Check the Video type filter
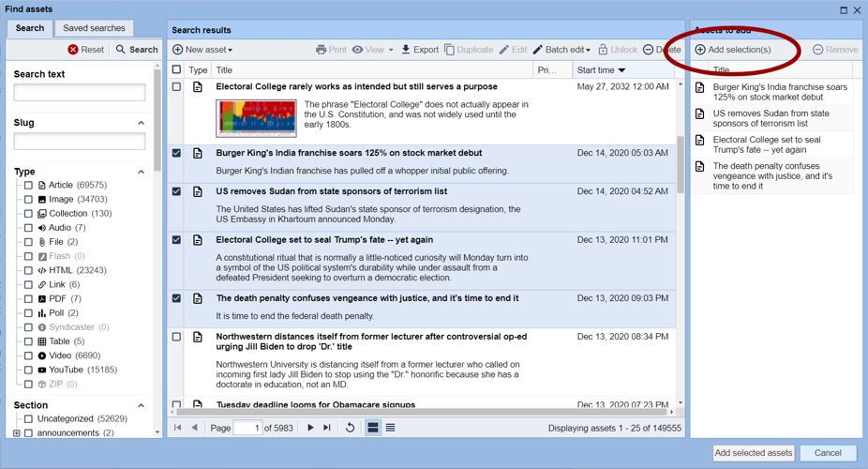Screen dimensions: 868x469 (28, 356)
